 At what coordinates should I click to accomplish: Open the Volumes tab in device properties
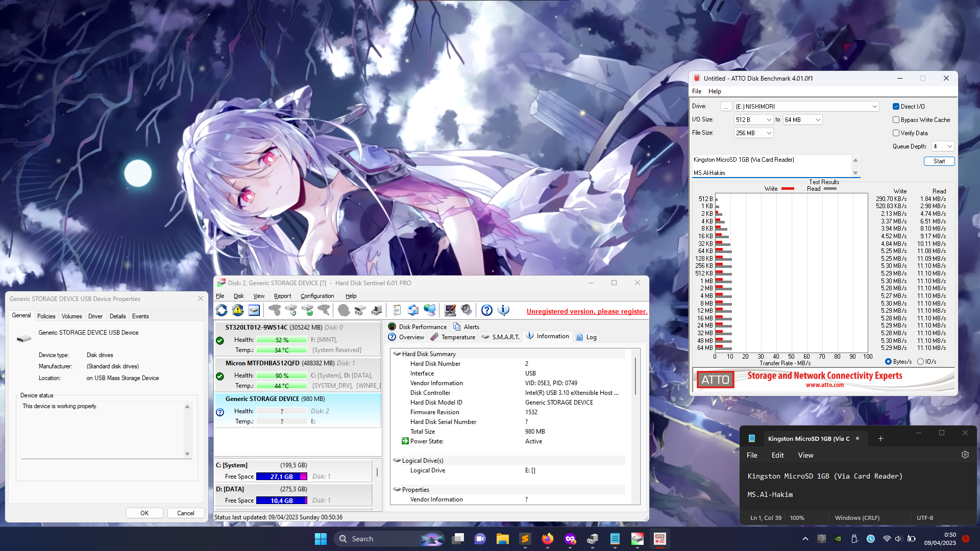(71, 316)
